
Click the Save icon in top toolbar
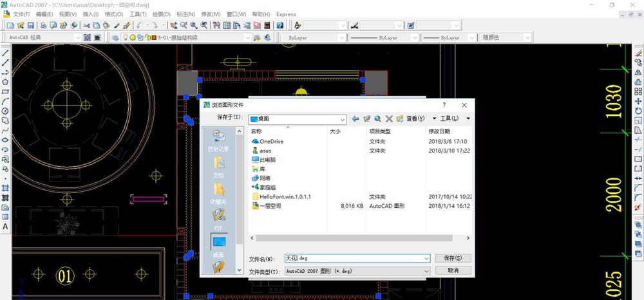coord(30,25)
